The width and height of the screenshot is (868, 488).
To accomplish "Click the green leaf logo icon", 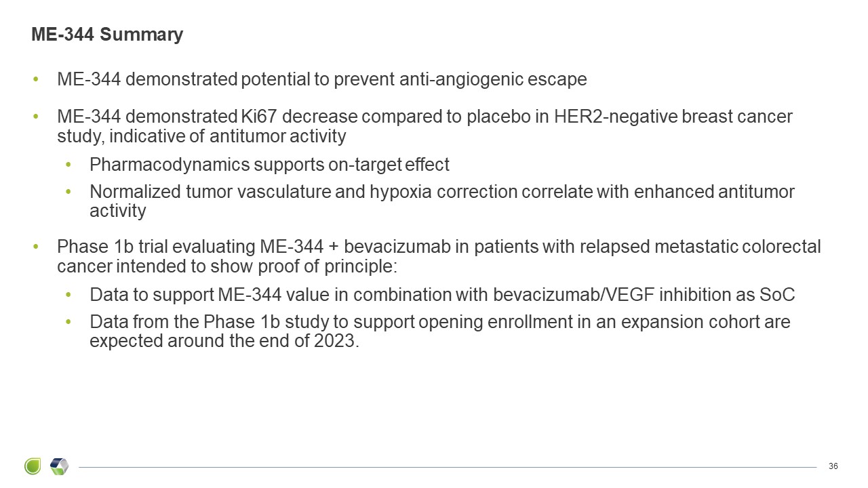I will click(33, 466).
